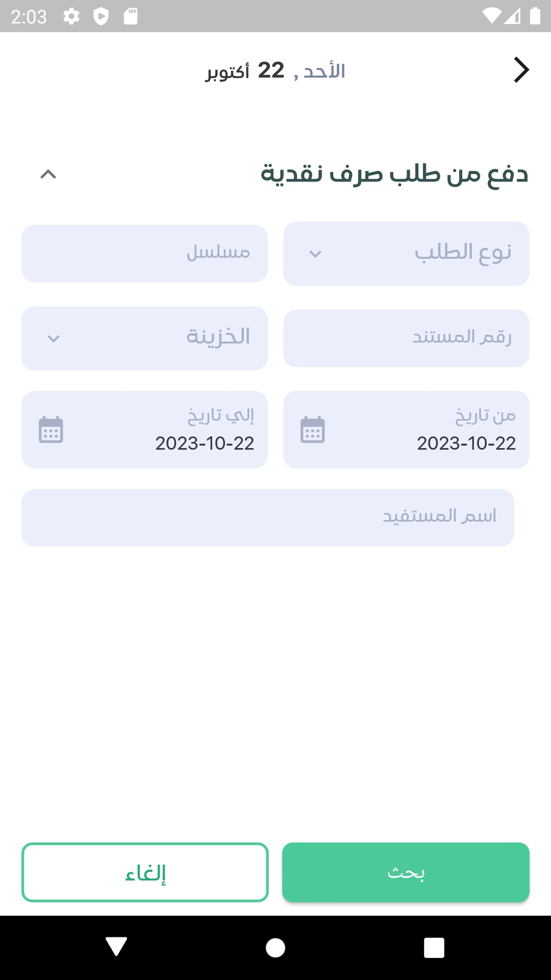Image resolution: width=551 pixels, height=980 pixels.
Task: Tap the settings gear in status bar
Action: pos(71,16)
